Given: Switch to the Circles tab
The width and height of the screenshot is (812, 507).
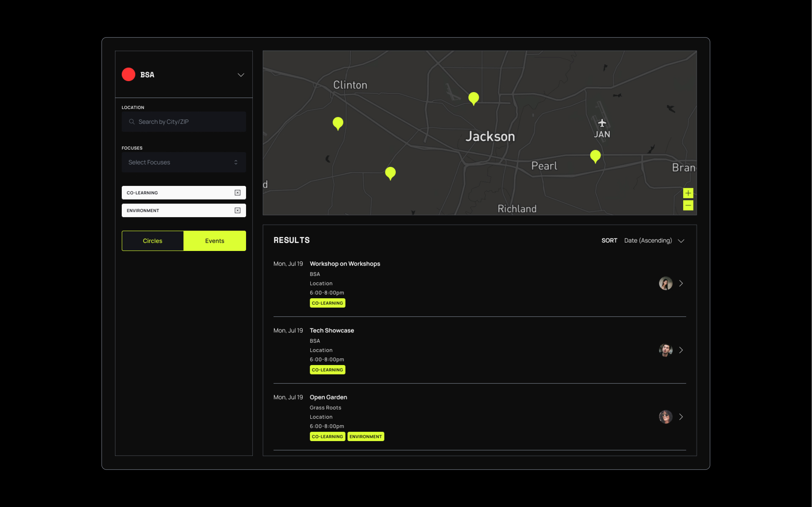Looking at the screenshot, I should pyautogui.click(x=153, y=241).
